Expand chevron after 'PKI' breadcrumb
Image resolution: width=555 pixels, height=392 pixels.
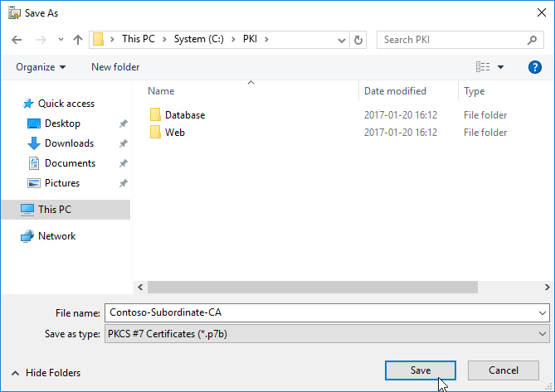pos(266,39)
